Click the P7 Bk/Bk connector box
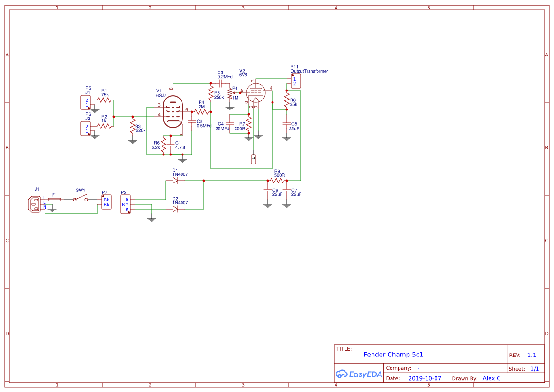 click(106, 202)
